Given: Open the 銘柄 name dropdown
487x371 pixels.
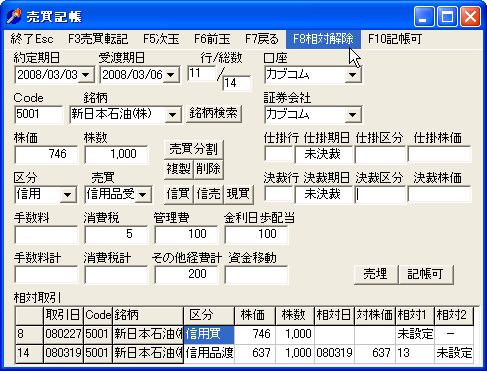Looking at the screenshot, I should pyautogui.click(x=173, y=115).
